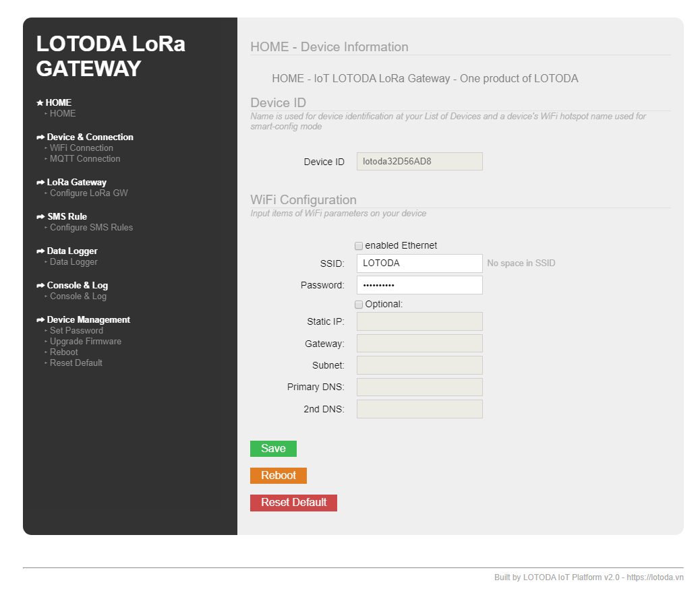700x597 pixels.
Task: Open the Set Password page
Action: coord(76,331)
